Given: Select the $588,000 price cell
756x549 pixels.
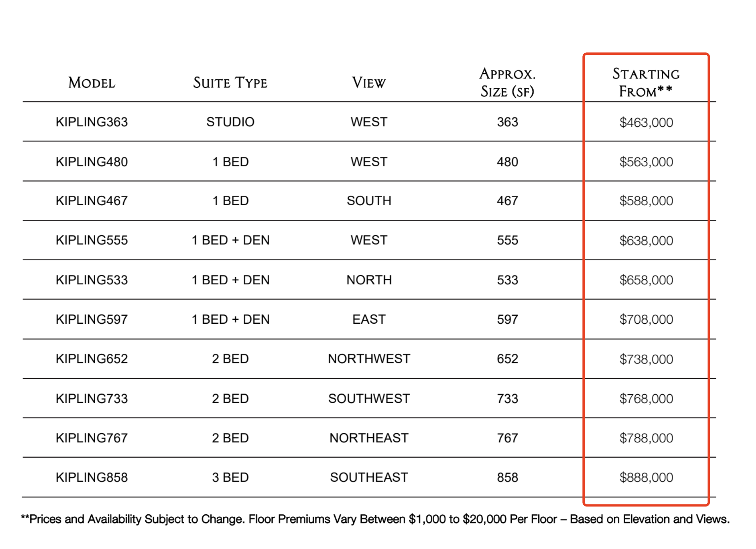Looking at the screenshot, I should [x=646, y=201].
